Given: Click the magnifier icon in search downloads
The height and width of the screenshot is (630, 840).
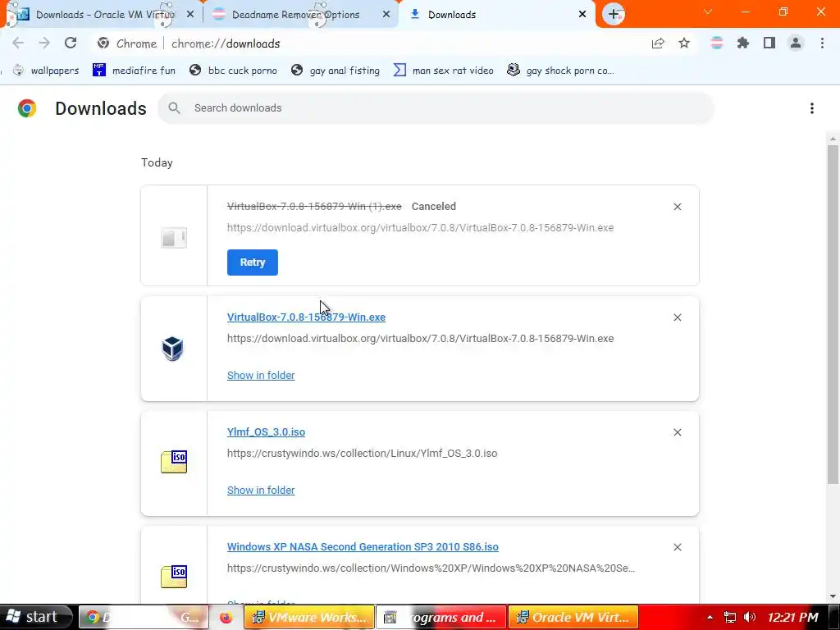Looking at the screenshot, I should [x=174, y=108].
